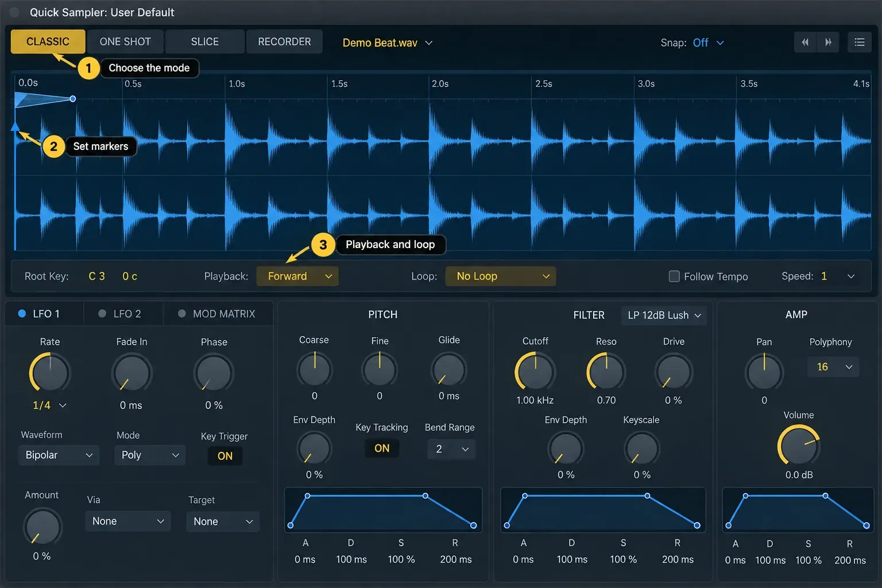Screen dimensions: 882x588
Task: Open the Speed dropdown
Action: [838, 276]
